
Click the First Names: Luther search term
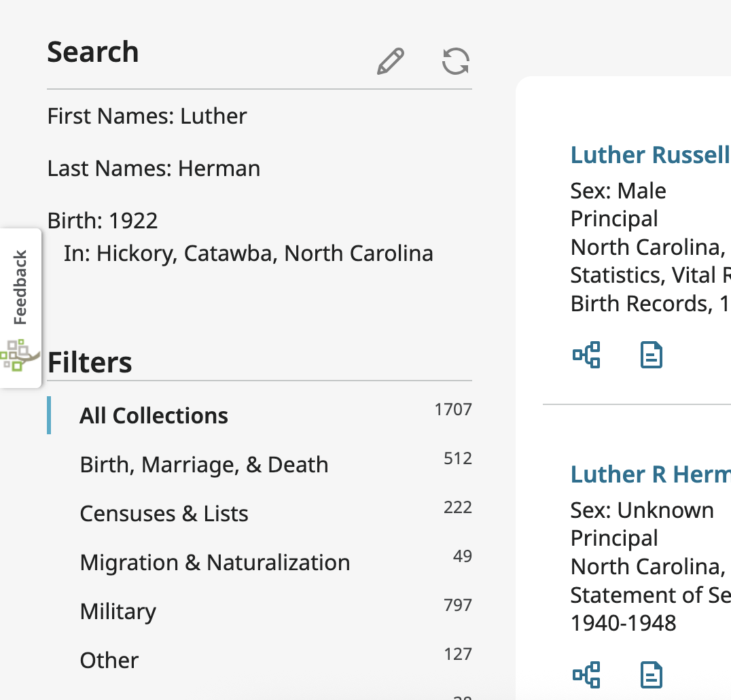(x=147, y=116)
